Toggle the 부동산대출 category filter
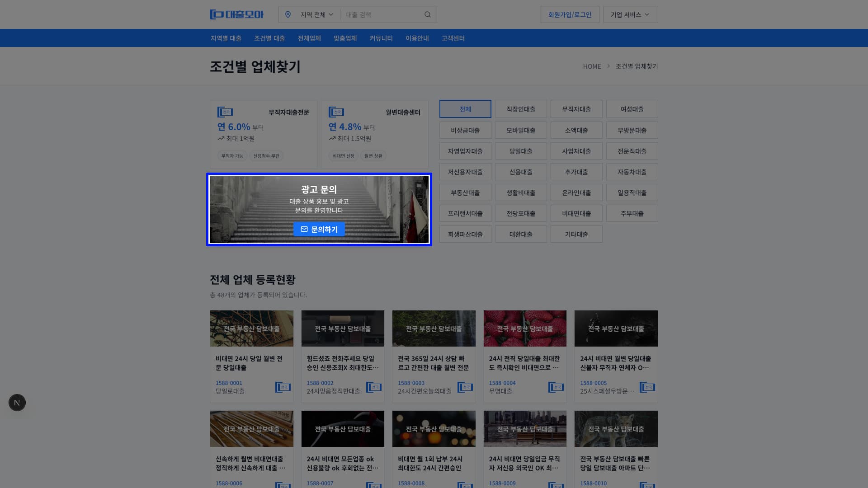 click(x=465, y=192)
